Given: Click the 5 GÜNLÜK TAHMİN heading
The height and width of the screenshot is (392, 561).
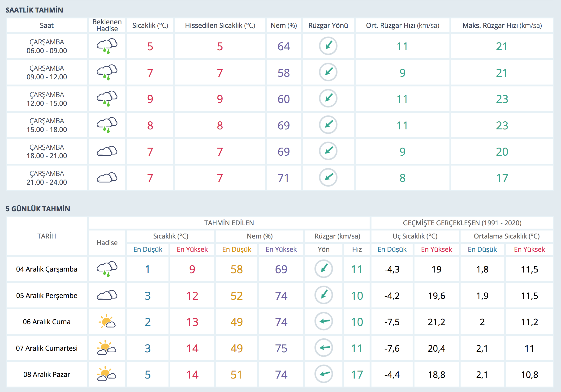Looking at the screenshot, I should coord(38,209).
